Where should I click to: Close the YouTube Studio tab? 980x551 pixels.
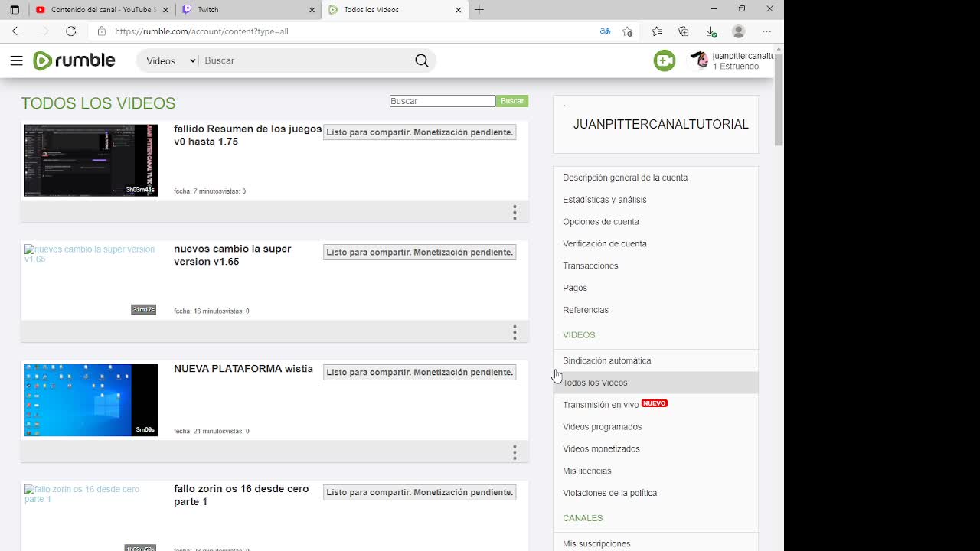(x=165, y=10)
